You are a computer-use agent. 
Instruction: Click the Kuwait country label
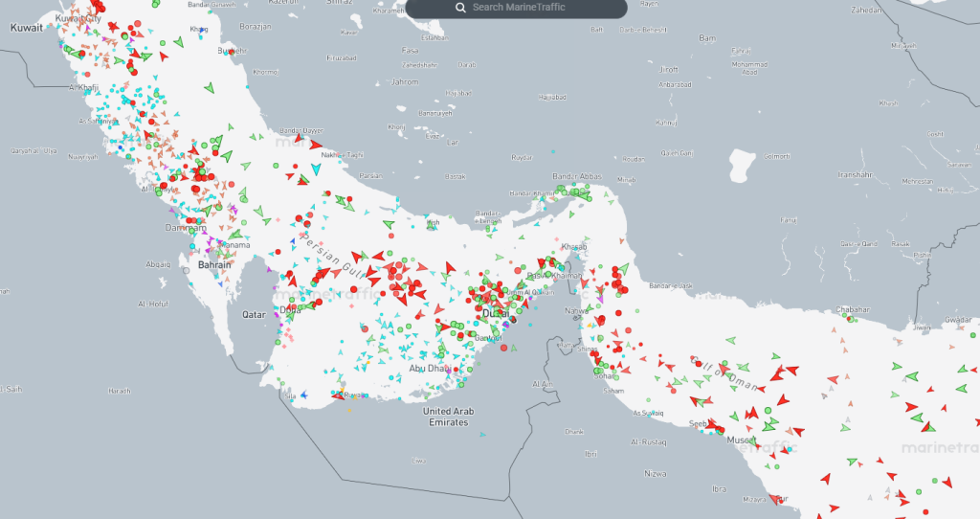[x=27, y=30]
